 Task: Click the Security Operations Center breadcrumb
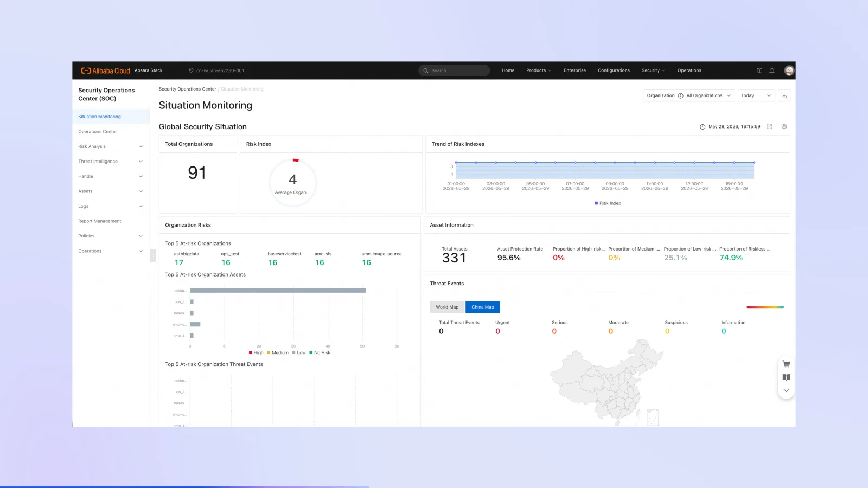[x=187, y=89]
